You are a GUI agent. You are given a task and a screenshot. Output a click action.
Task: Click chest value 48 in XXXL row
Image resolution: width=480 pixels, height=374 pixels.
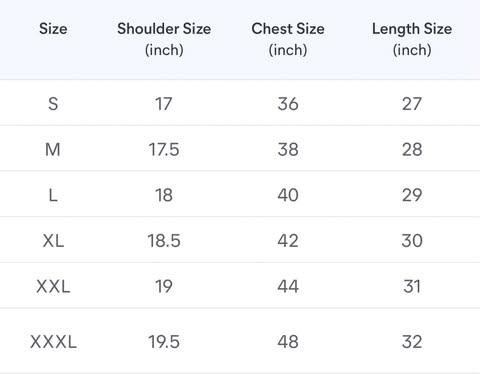(288, 342)
